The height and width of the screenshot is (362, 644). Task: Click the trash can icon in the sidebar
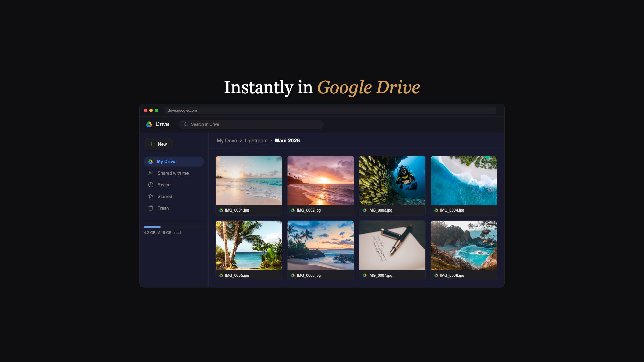151,208
